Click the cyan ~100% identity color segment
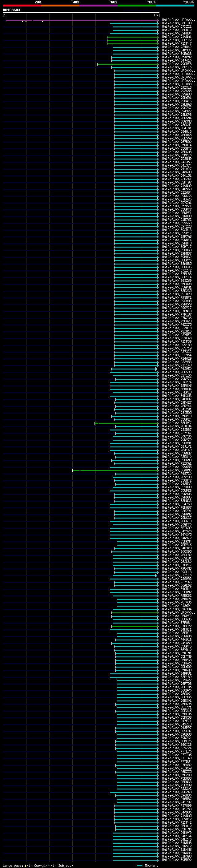 pyautogui.click(x=175, y=6)
